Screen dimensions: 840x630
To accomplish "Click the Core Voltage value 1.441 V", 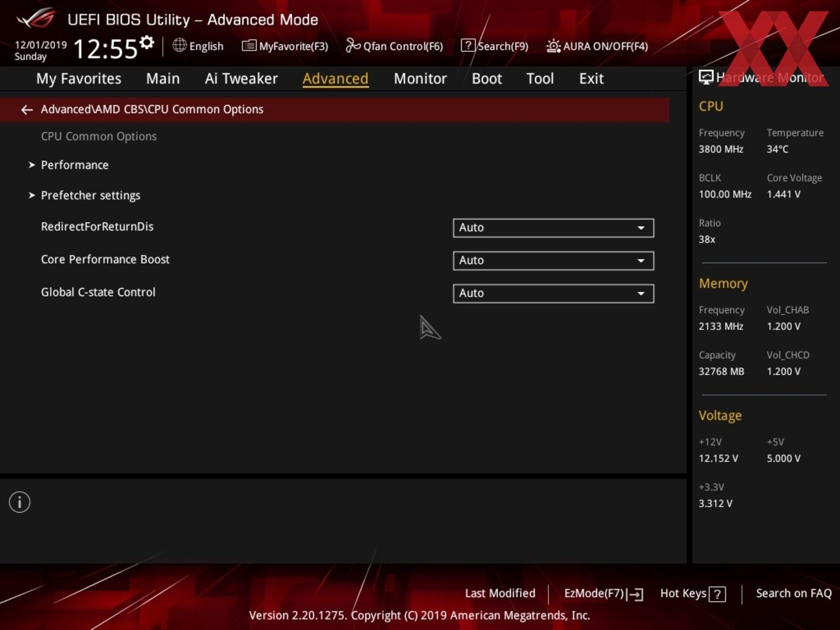I will pyautogui.click(x=784, y=194).
